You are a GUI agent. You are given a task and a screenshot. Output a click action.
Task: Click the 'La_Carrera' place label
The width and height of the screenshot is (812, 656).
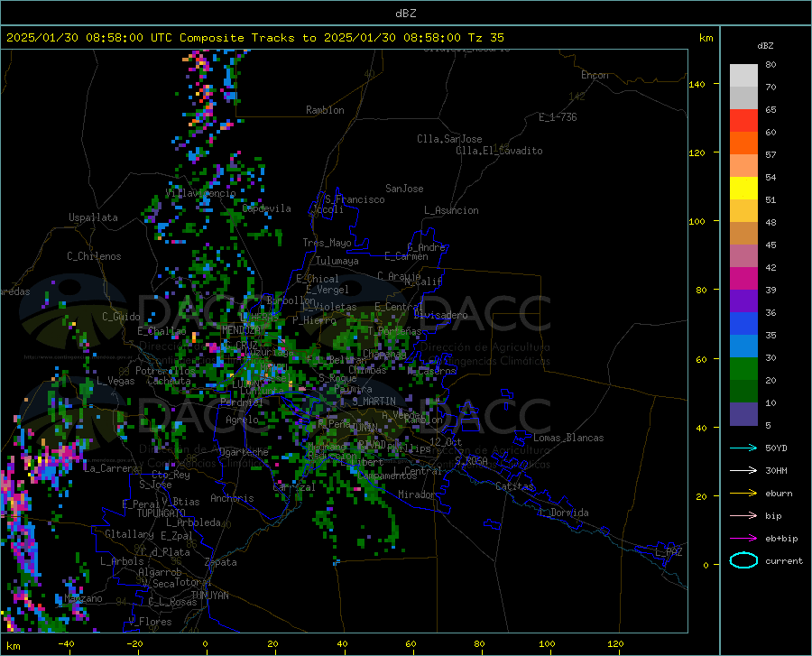click(111, 468)
